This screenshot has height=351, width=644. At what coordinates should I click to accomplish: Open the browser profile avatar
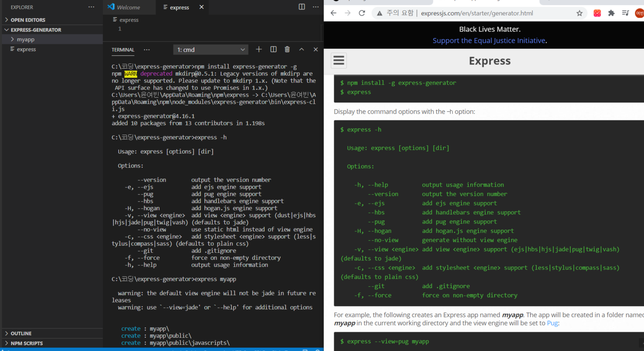[x=639, y=13]
